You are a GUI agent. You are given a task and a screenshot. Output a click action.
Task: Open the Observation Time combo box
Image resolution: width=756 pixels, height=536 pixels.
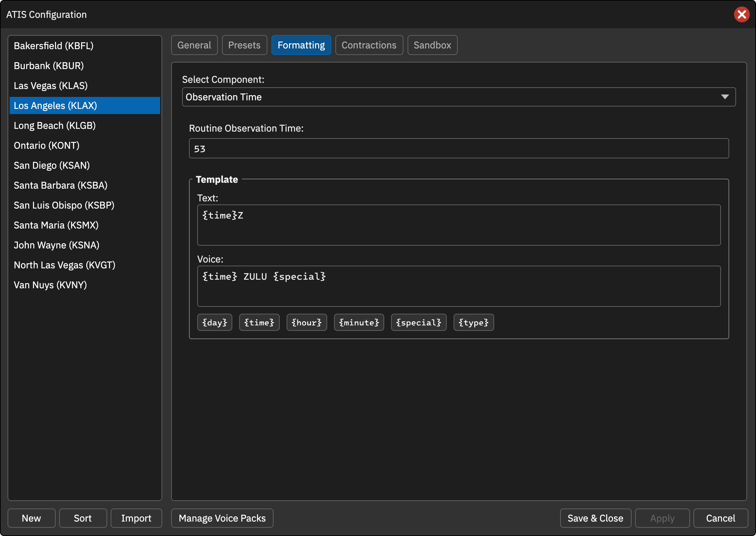(459, 97)
